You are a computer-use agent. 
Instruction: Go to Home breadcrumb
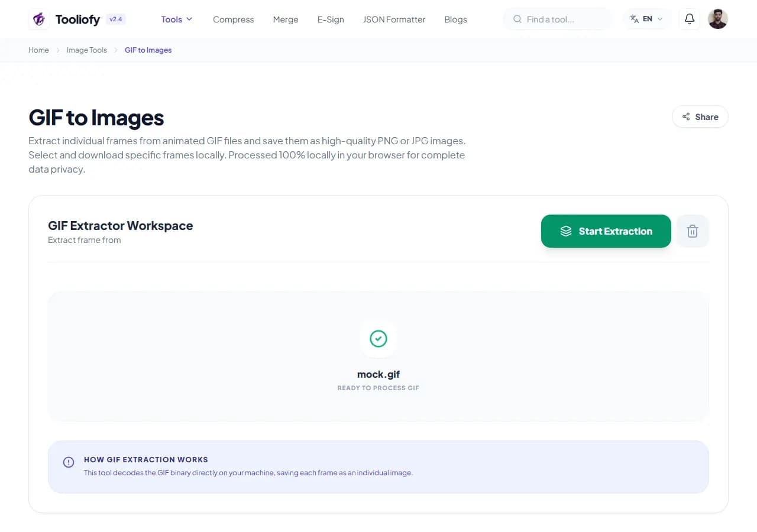38,50
